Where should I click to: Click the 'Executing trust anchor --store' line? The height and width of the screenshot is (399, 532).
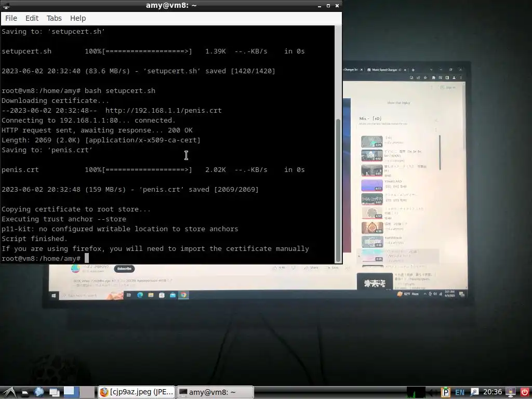[x=64, y=219]
